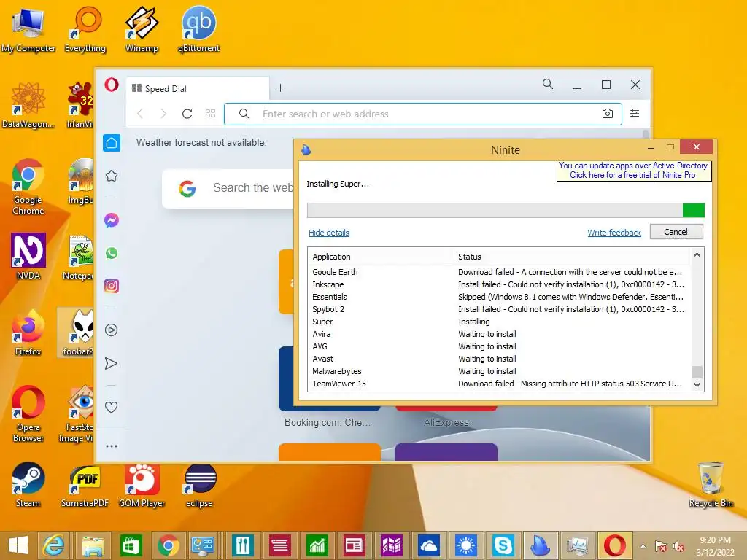Go forward in Opera browser
The image size is (747, 560).
coord(163,114)
